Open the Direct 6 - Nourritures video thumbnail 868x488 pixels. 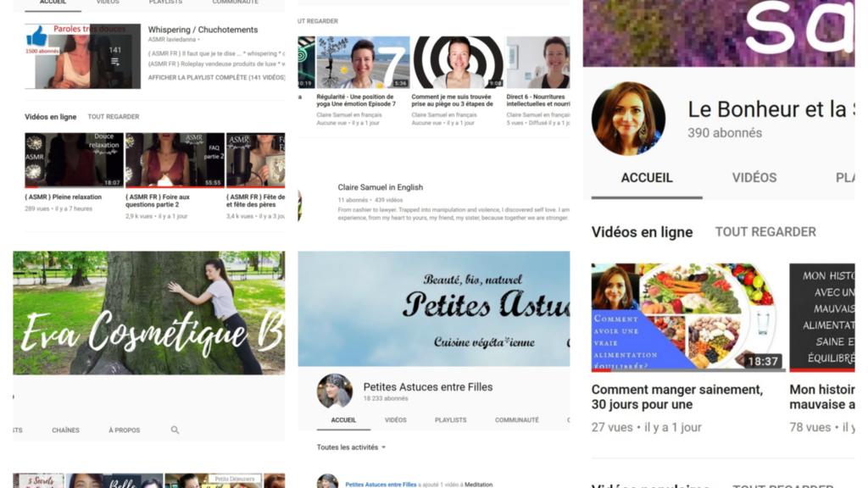point(538,62)
